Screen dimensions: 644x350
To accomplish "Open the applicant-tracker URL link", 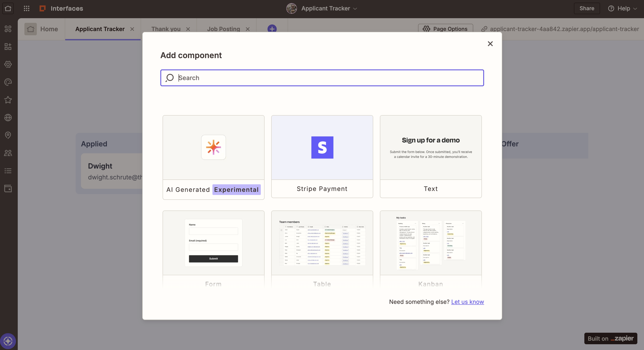I will [x=564, y=29].
